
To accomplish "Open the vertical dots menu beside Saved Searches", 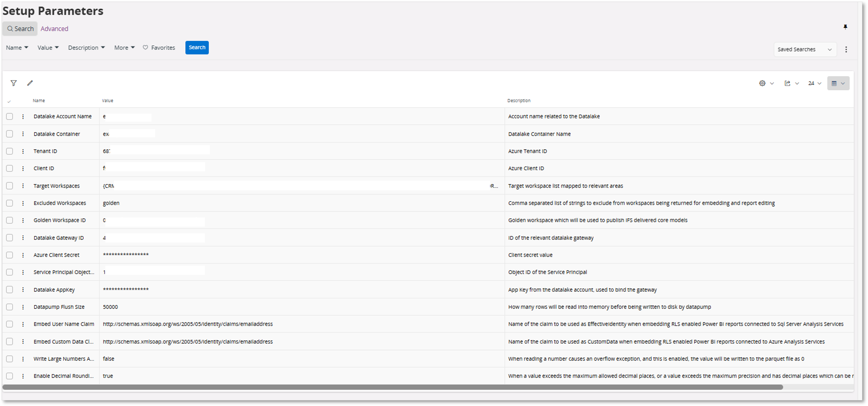I will 846,49.
